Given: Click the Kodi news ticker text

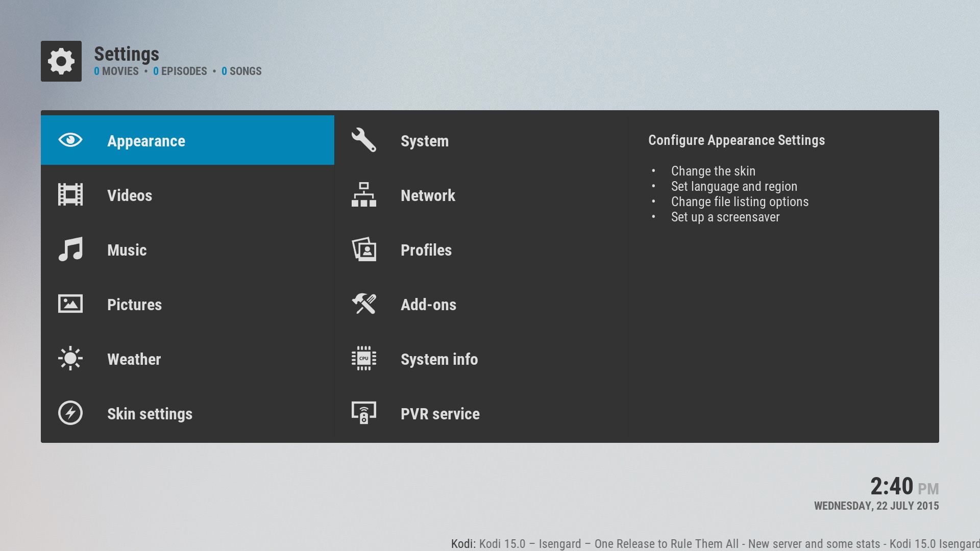Looking at the screenshot, I should pos(715,543).
